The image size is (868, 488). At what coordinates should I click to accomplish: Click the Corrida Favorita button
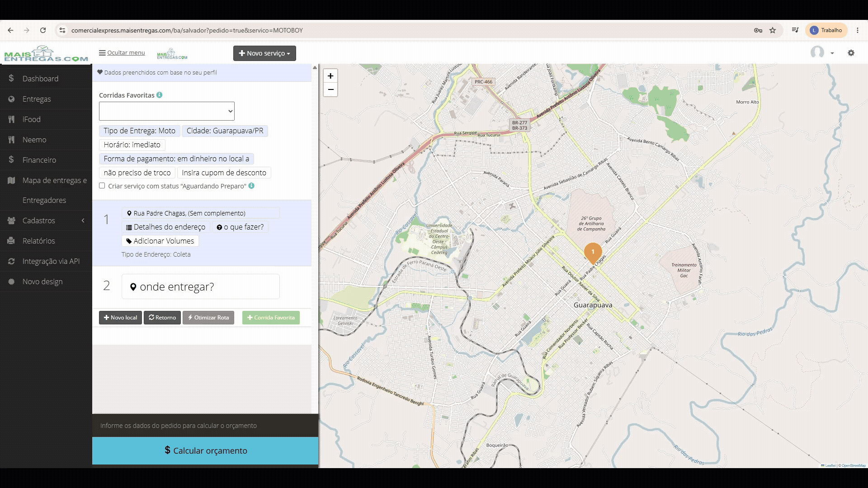(x=271, y=318)
